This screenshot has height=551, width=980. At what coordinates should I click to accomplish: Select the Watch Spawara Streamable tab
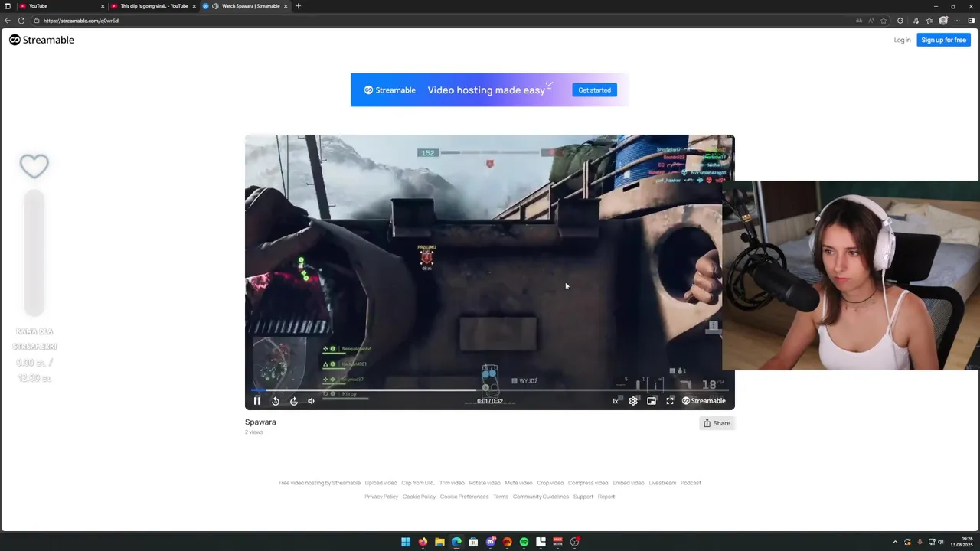[245, 6]
